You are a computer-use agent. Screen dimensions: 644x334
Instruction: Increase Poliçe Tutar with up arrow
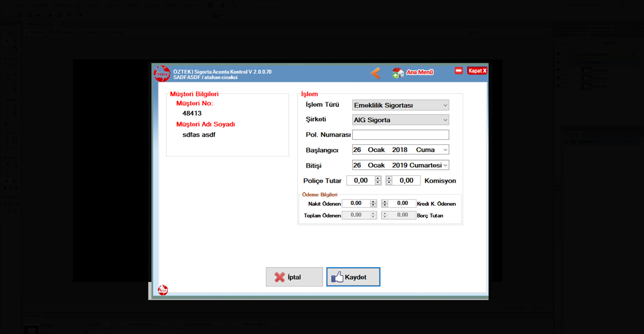click(x=378, y=179)
